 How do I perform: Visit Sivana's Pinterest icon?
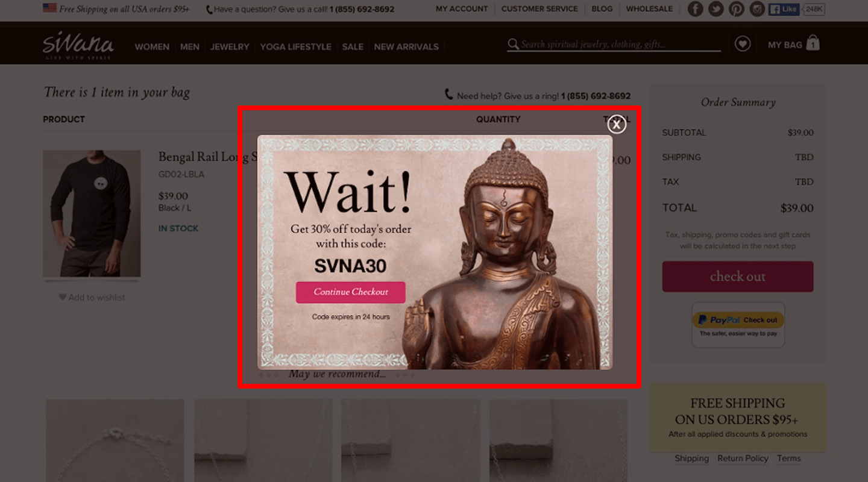[736, 9]
